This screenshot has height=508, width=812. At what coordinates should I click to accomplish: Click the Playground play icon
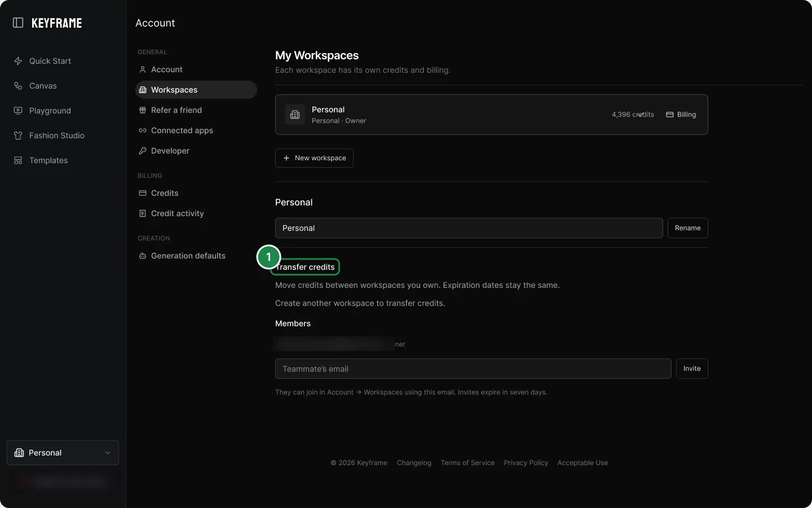18,111
